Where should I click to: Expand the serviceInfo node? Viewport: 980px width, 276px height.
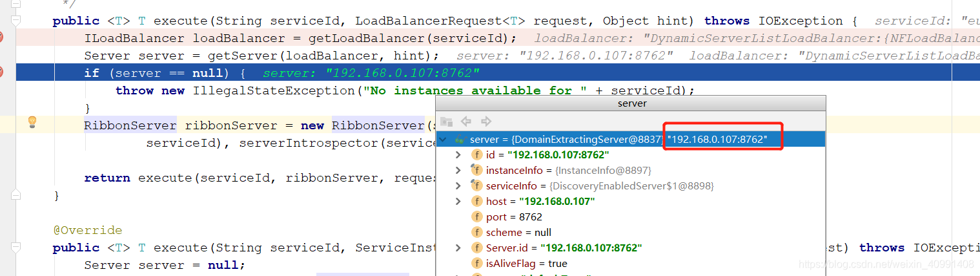coord(458,186)
